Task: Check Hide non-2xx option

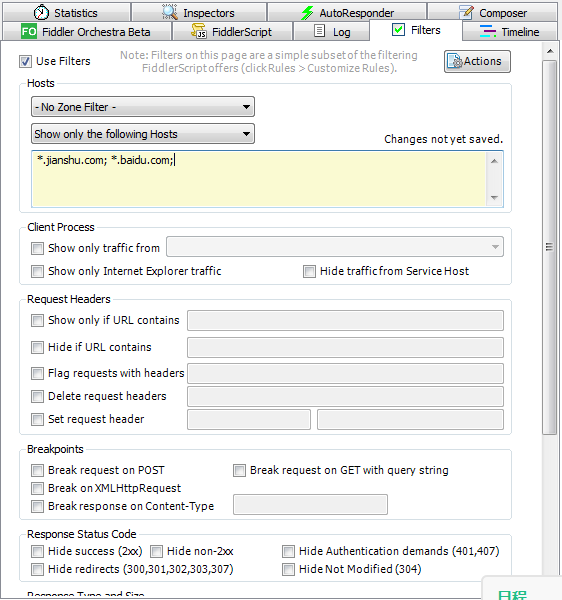Action: pyautogui.click(x=156, y=551)
